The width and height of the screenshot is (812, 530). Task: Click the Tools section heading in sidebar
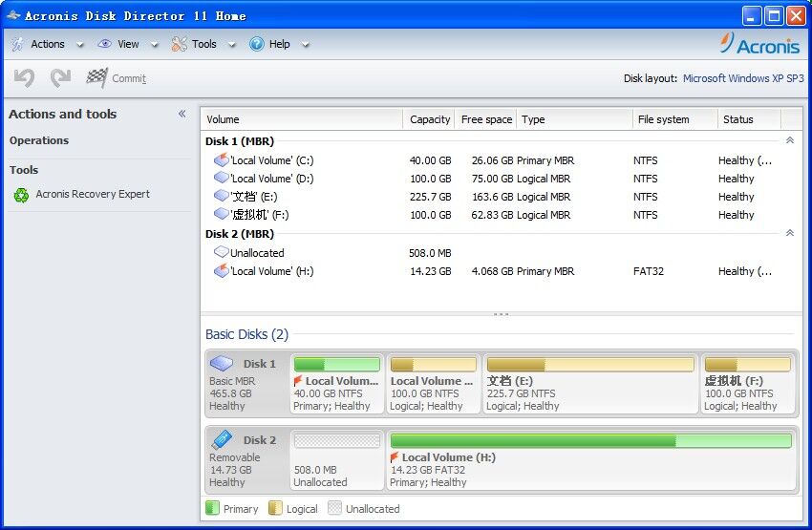coord(24,170)
